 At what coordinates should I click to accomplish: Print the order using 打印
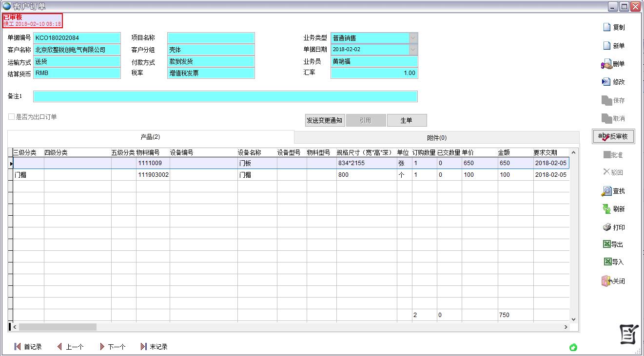606,227
